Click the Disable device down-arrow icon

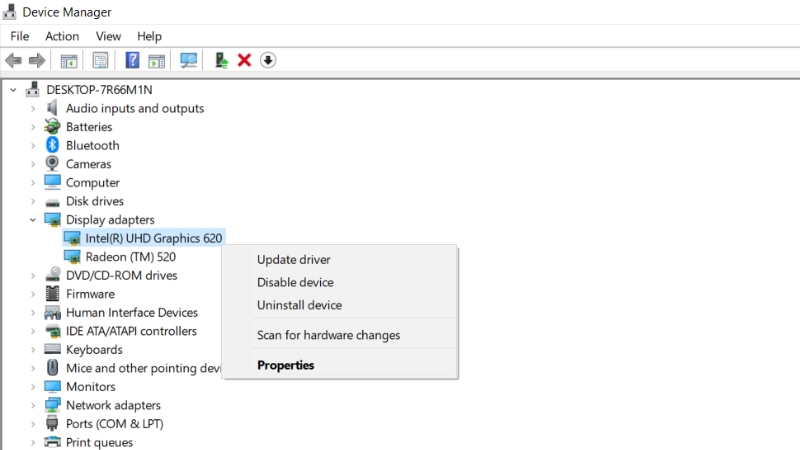click(268, 60)
